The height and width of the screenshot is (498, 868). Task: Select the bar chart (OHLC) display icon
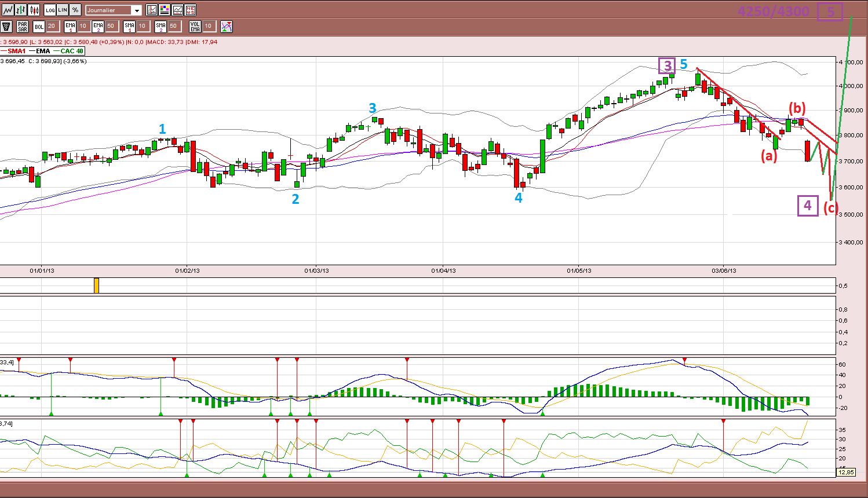point(21,10)
